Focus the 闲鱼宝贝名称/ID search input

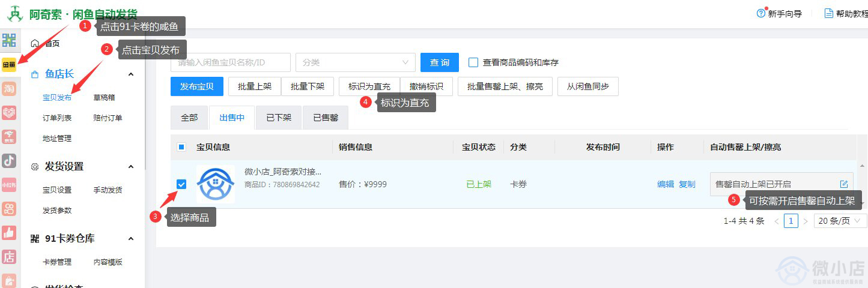tap(231, 62)
